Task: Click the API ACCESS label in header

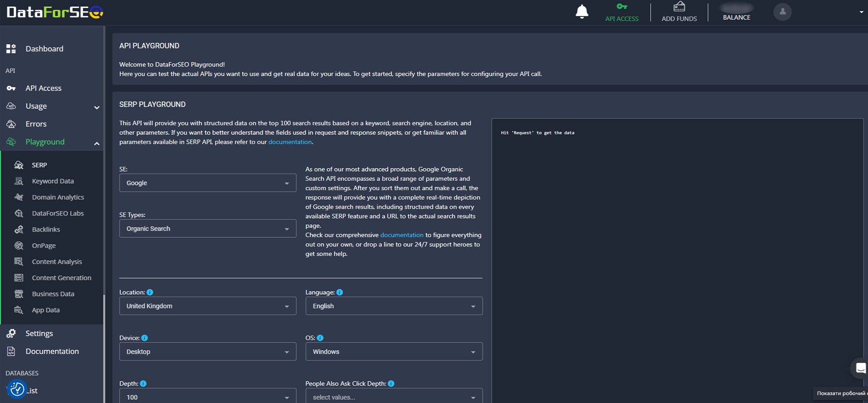Action: click(x=622, y=19)
